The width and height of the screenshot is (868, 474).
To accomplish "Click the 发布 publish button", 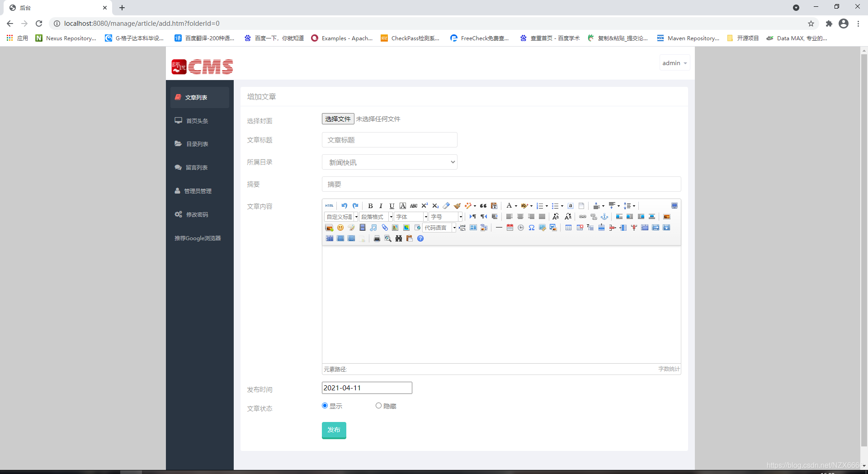I will coord(334,430).
